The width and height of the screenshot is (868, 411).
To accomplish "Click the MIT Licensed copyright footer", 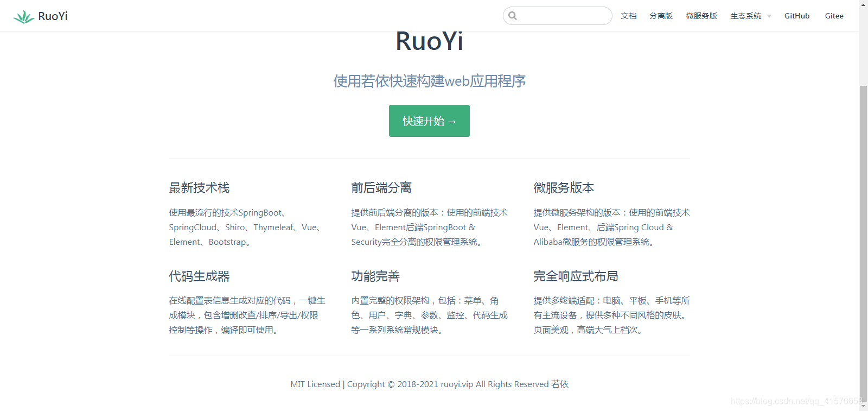I will click(x=429, y=384).
